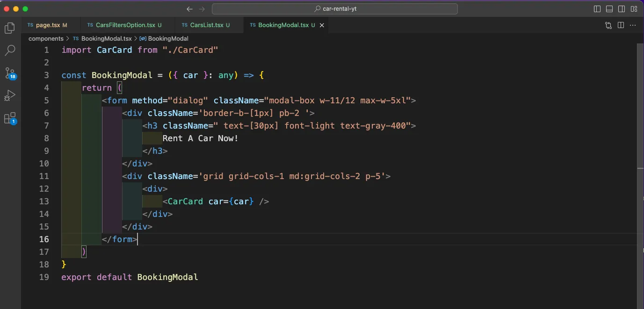644x309 pixels.
Task: Open the Extensions view in activity bar
Action: coord(10,118)
